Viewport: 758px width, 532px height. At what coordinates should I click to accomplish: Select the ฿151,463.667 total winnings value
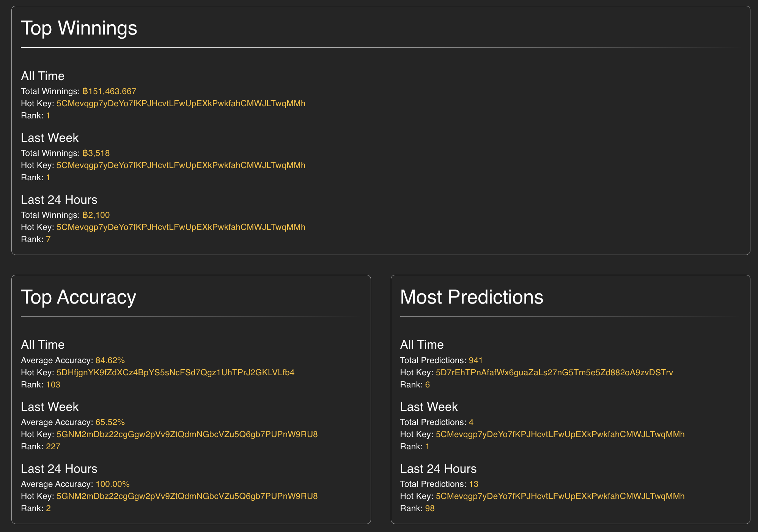[x=109, y=91]
